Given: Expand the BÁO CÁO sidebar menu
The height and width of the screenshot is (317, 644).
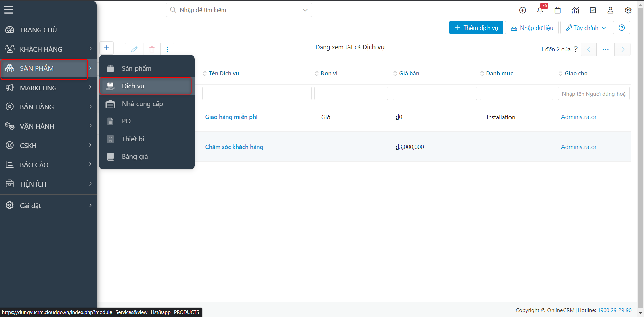Looking at the screenshot, I should point(48,165).
